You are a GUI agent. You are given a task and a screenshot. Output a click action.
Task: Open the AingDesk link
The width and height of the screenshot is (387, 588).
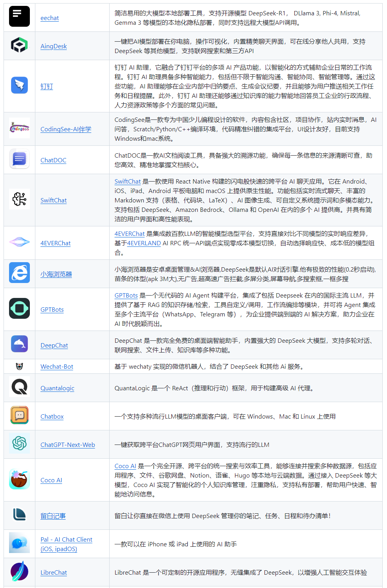pyautogui.click(x=54, y=46)
